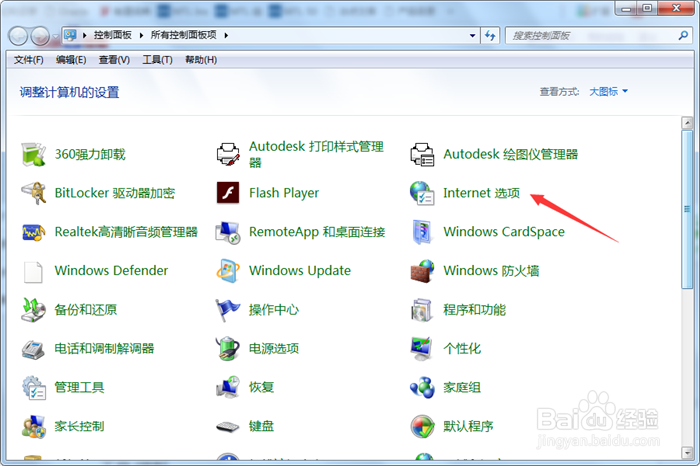Screen dimensions: 700x466
Task: Click the scrollbar up arrow
Action: (688, 122)
